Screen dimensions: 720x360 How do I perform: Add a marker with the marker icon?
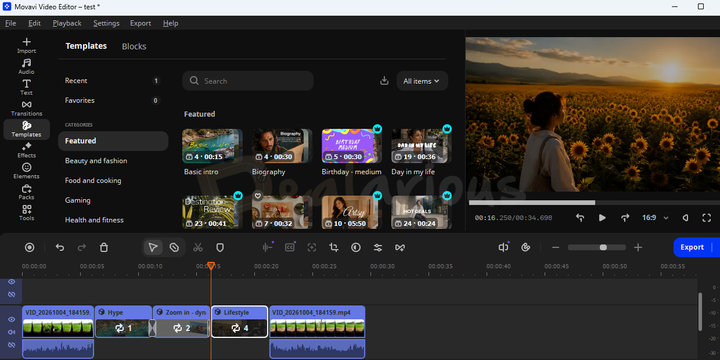(220, 248)
